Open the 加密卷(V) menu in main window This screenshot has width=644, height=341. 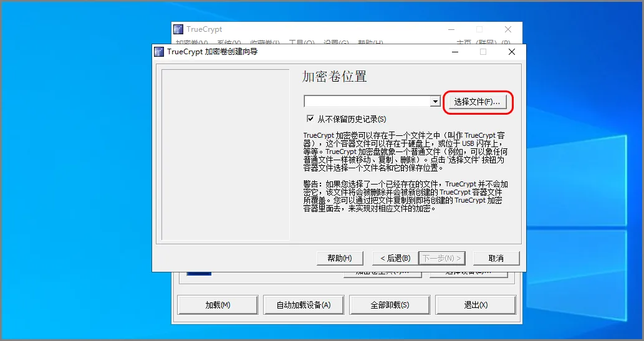(x=192, y=42)
